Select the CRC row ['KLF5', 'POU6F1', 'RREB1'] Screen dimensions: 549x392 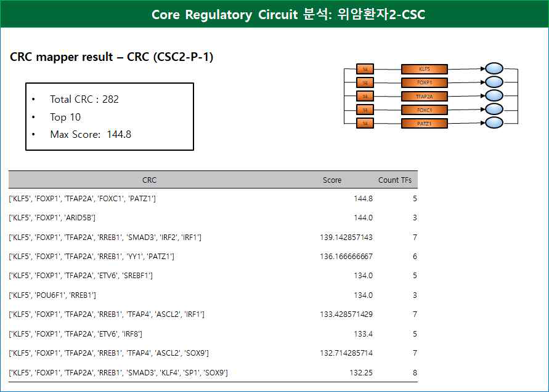(x=213, y=295)
